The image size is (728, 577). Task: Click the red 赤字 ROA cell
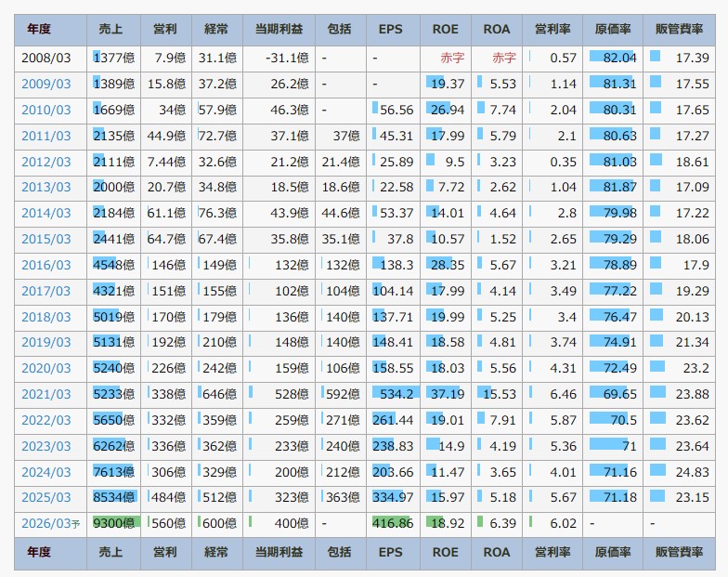point(496,59)
